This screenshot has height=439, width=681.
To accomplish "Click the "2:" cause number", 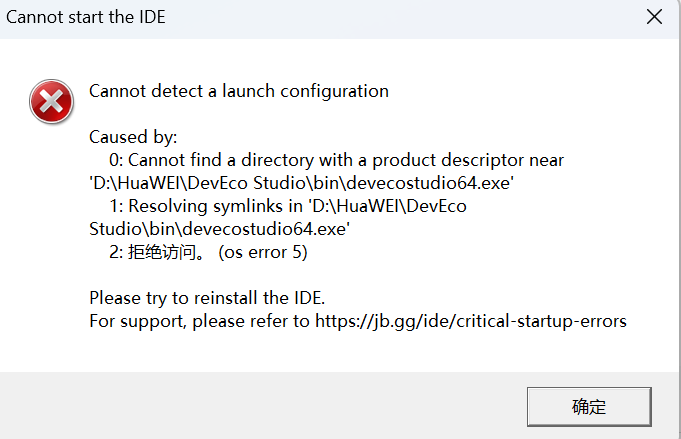I will pos(117,253).
